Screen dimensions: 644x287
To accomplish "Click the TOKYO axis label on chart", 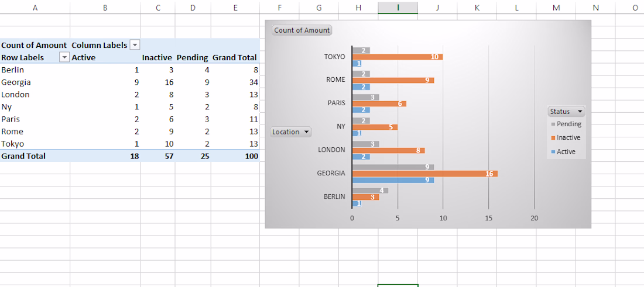I will pyautogui.click(x=335, y=57).
